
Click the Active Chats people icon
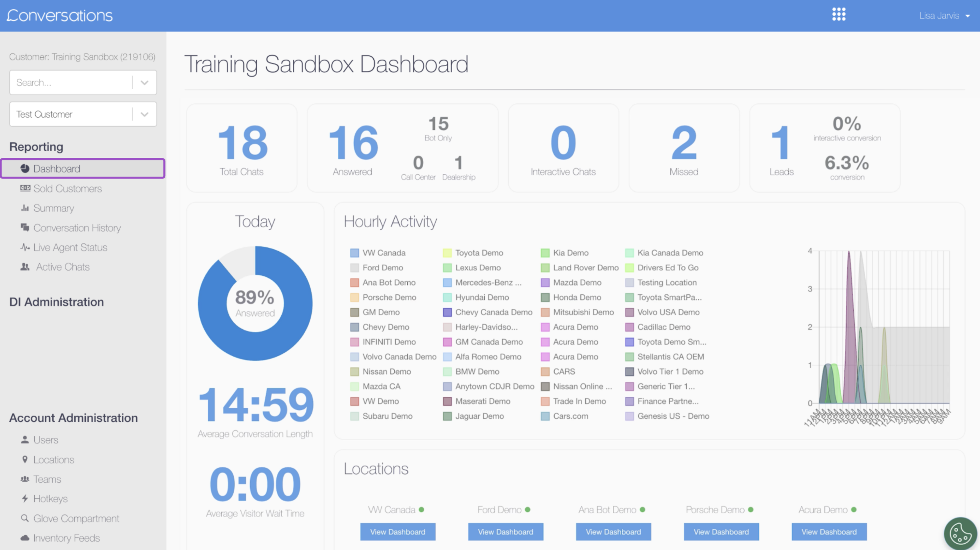coord(25,267)
